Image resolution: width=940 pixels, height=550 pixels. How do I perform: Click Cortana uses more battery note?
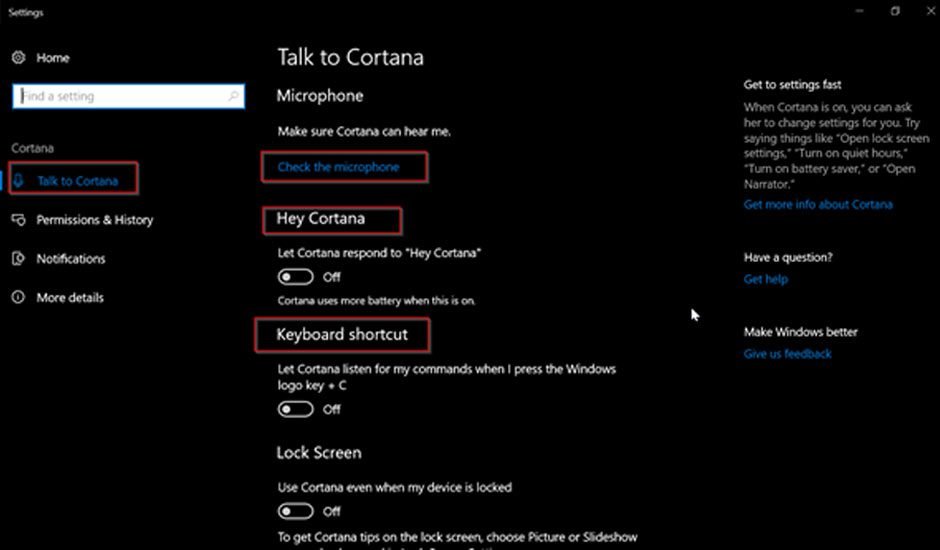[x=376, y=300]
